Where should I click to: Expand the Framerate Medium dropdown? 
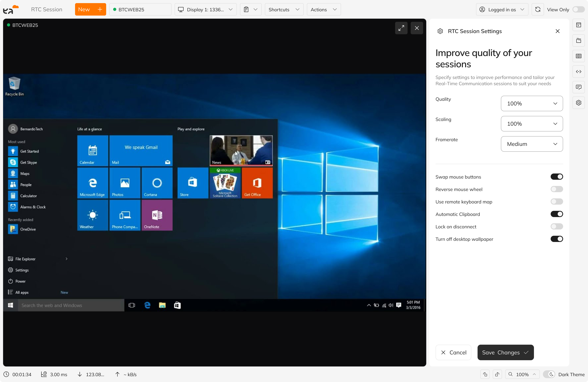click(x=531, y=144)
